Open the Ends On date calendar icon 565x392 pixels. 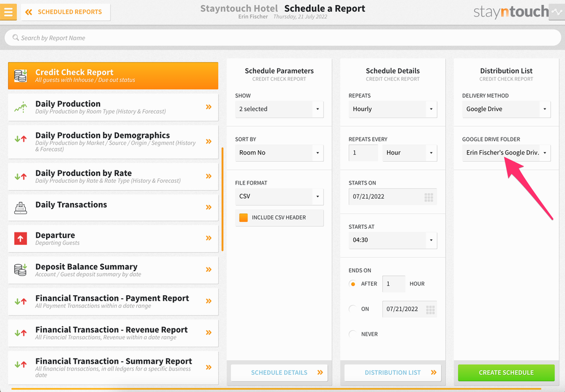(431, 309)
